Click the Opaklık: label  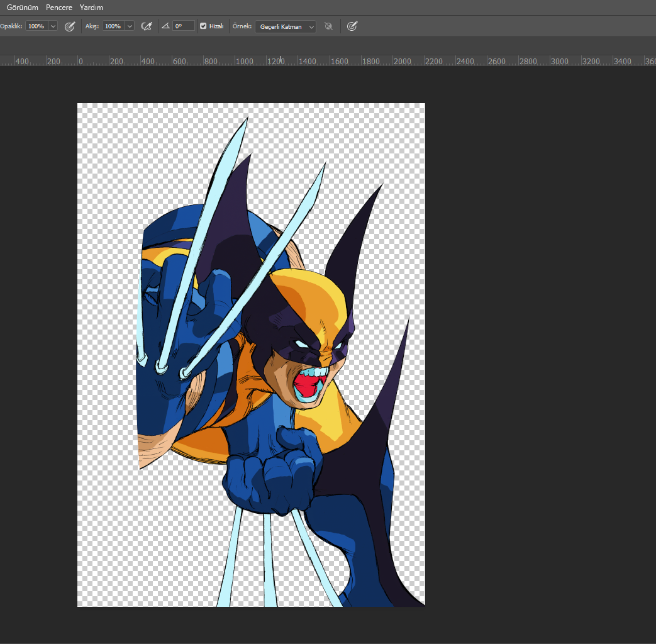11,26
